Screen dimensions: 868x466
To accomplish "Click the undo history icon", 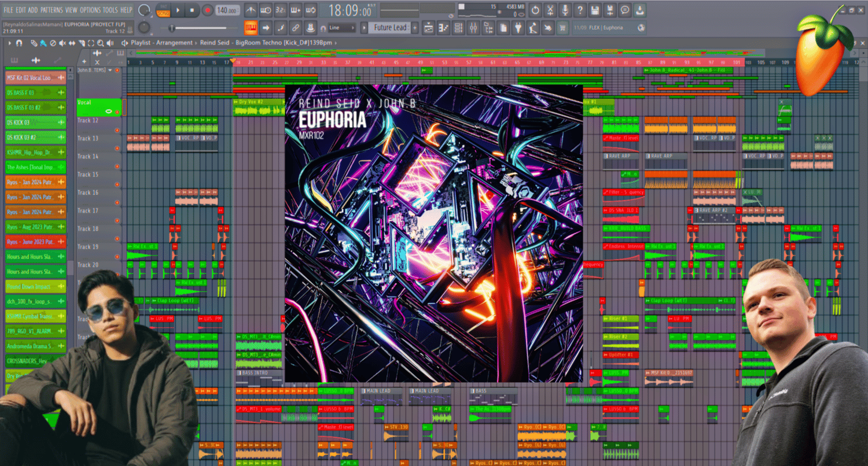I will (535, 10).
